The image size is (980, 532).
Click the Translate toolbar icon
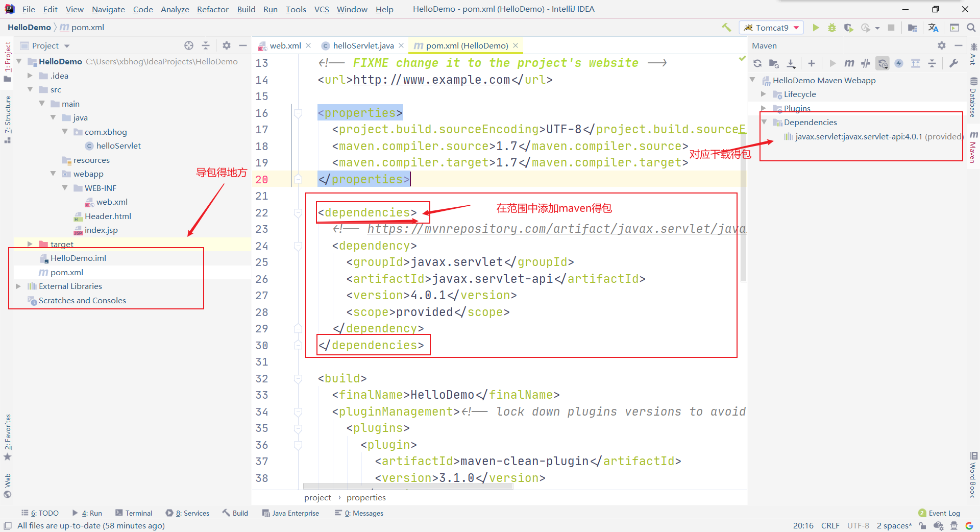coord(934,28)
